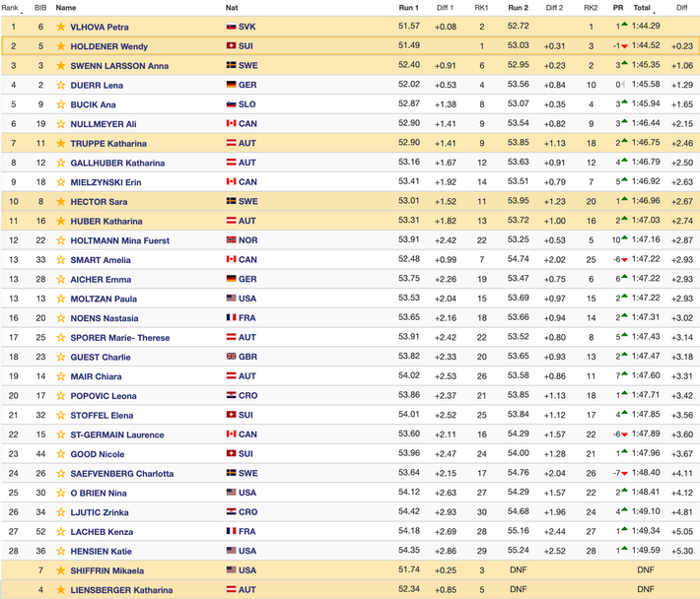Toggle the favorite star for SHIFFRIN Mikaela
The image size is (700, 599).
coord(61,570)
